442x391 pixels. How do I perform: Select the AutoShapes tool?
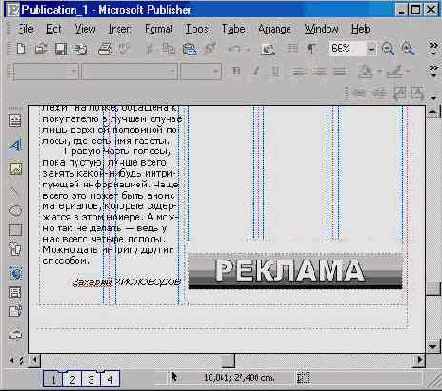click(x=15, y=249)
